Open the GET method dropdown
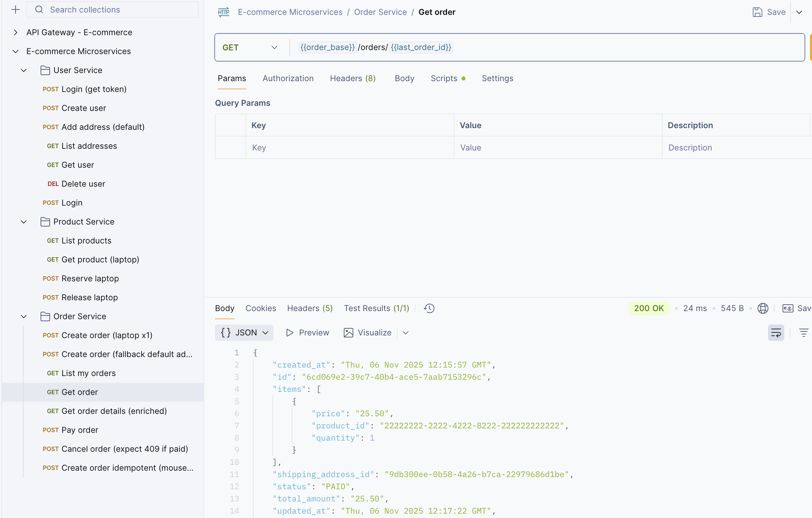Screen dimensions: 812x518 click(x=274, y=47)
